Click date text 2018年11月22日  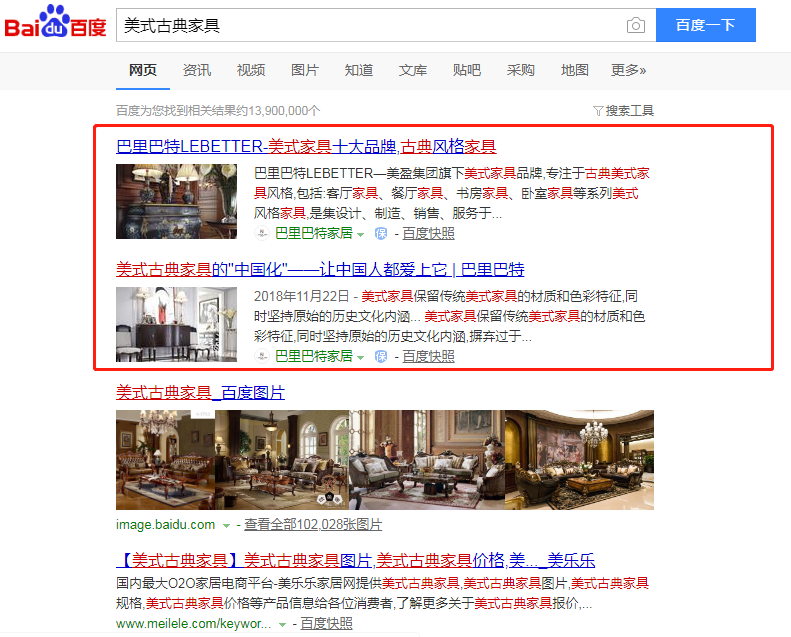pos(301,296)
